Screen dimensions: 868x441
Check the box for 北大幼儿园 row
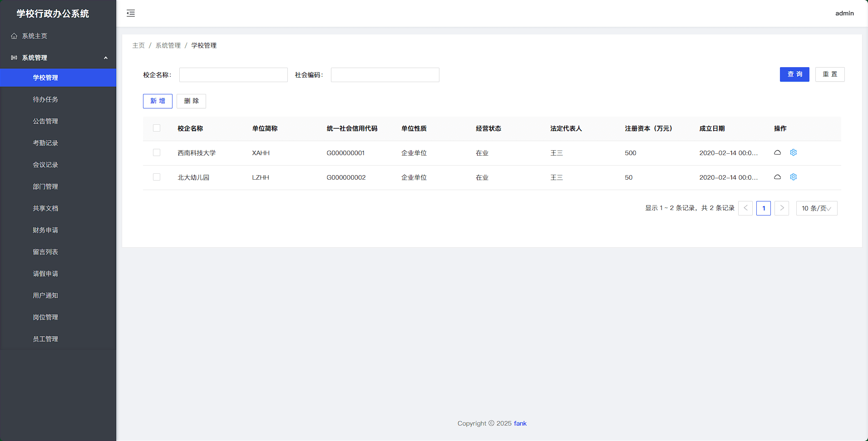pos(157,177)
